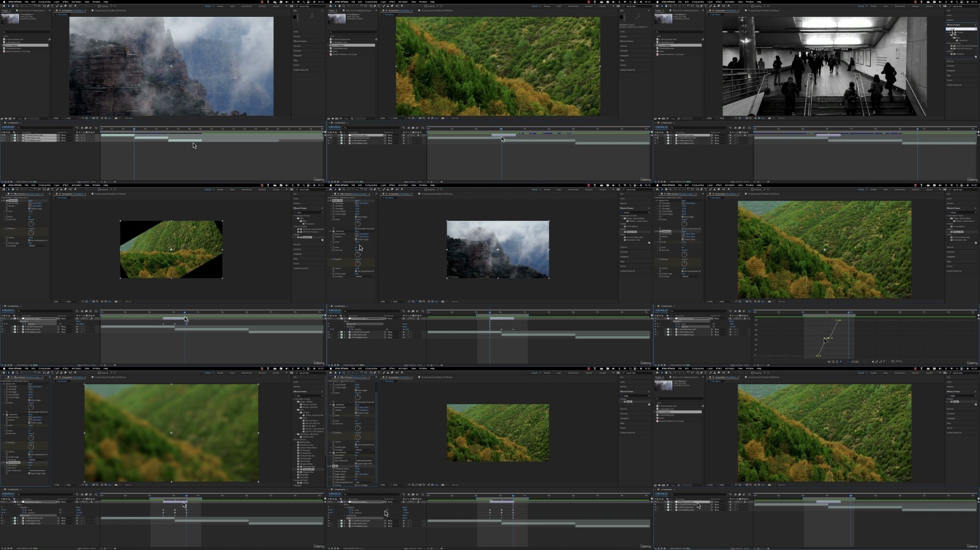Viewport: 980px width, 550px height.
Task: Open the Composition menu in the foggy cliff frame
Action: tap(44, 2)
